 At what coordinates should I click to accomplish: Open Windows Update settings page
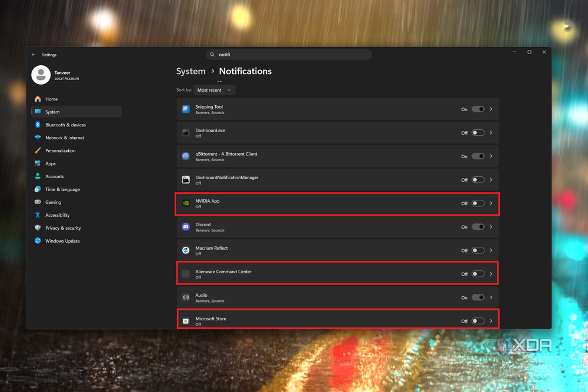coord(76,241)
